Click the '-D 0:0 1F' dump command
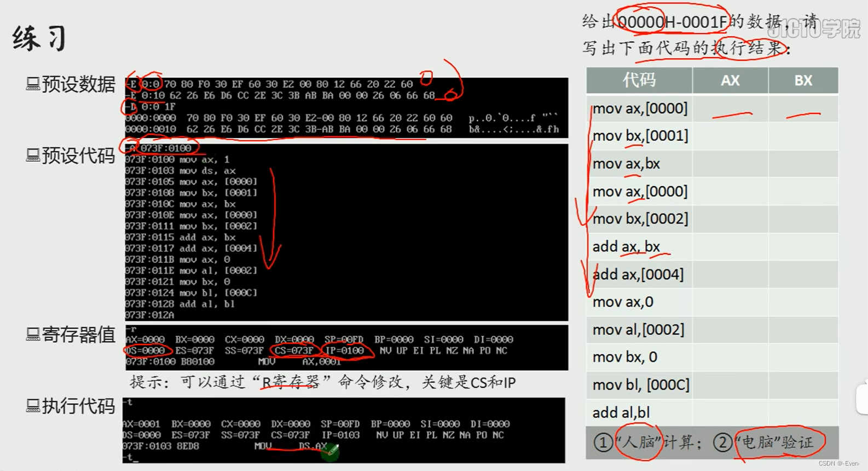Screen dimensions: 868x471 coord(151,107)
